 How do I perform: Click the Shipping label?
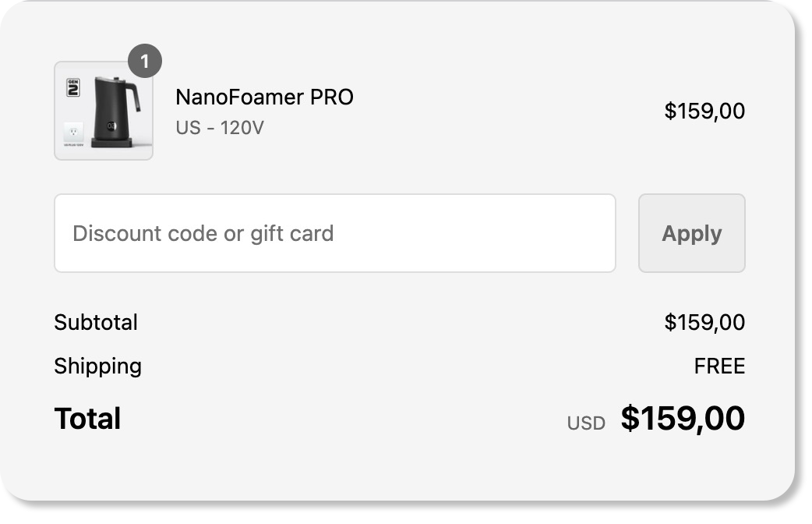(x=97, y=366)
